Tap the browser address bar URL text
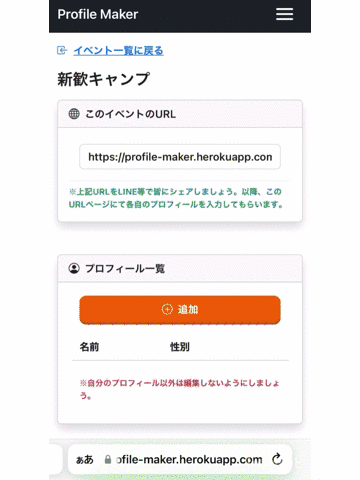Screen dimensions: 360x480 [189, 460]
